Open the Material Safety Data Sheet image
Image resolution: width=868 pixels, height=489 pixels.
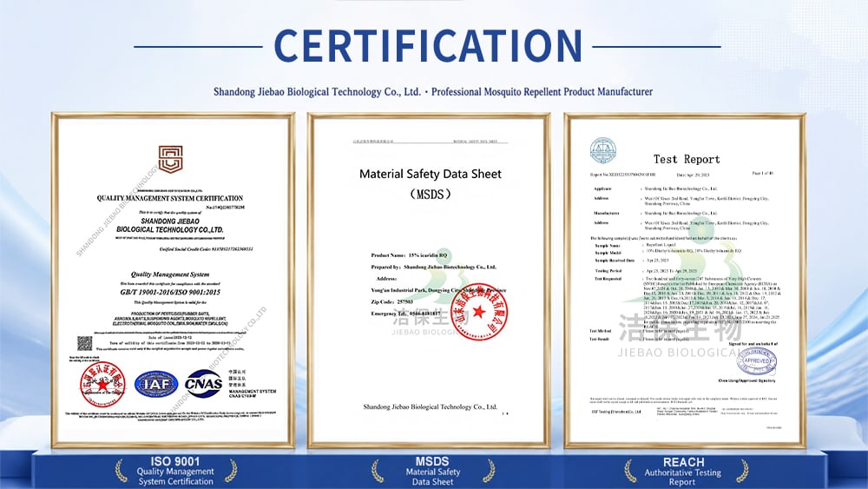pos(429,281)
